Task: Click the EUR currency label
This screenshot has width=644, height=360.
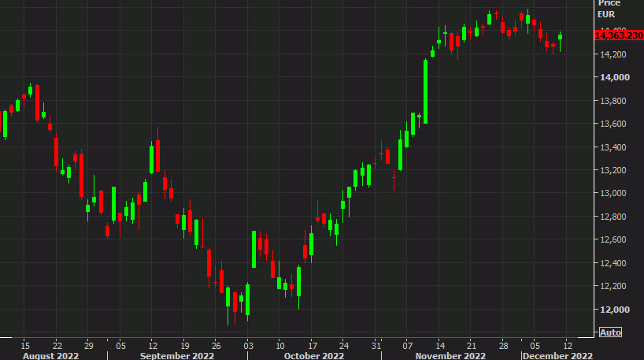Action: coord(606,14)
